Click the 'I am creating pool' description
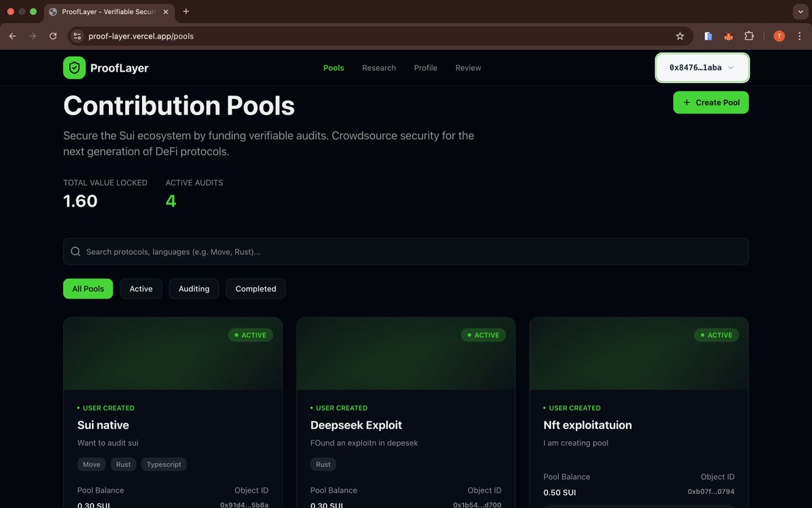 [x=576, y=443]
